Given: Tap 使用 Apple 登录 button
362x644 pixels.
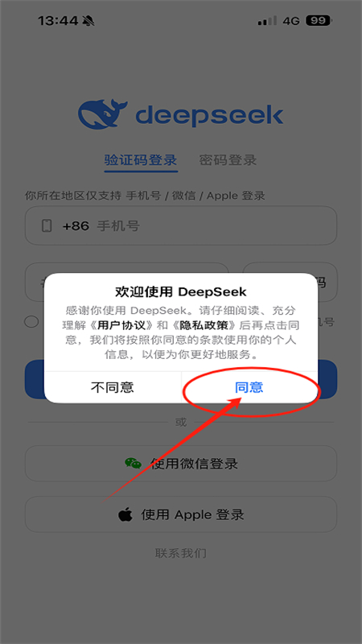Looking at the screenshot, I should 181,514.
